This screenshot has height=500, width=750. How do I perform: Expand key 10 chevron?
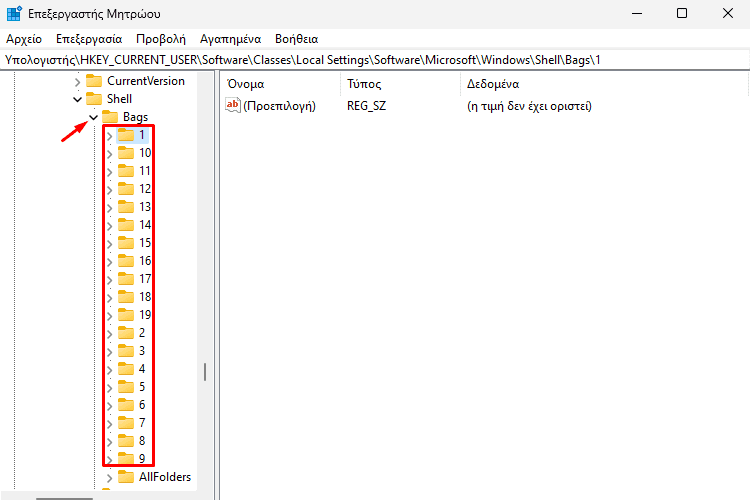pyautogui.click(x=110, y=154)
